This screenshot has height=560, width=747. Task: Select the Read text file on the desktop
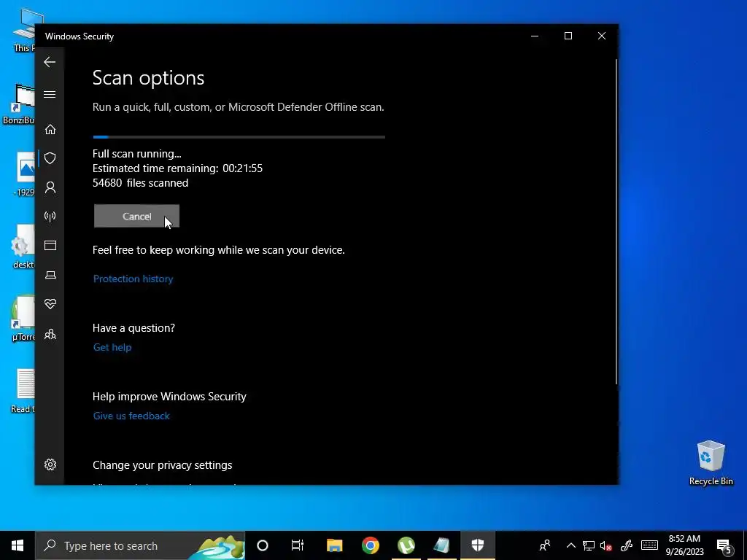23,391
